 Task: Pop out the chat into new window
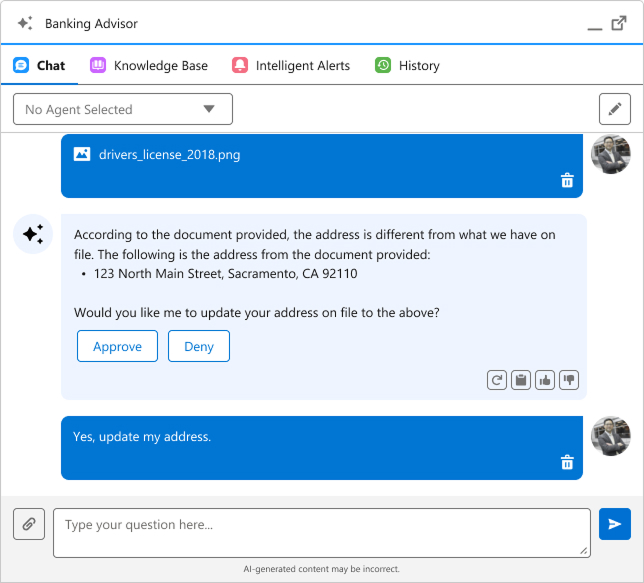[x=619, y=23]
